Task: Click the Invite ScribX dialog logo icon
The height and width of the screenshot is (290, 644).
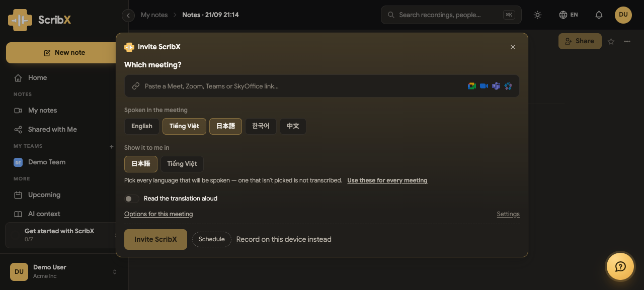Action: (x=129, y=47)
